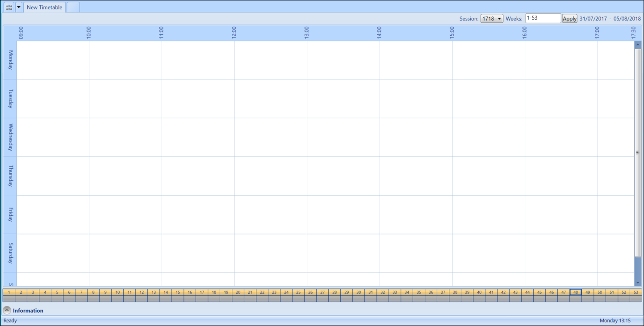Screen dimensions: 644x326
Task: Select the Thursday row header
Action: [10, 176]
